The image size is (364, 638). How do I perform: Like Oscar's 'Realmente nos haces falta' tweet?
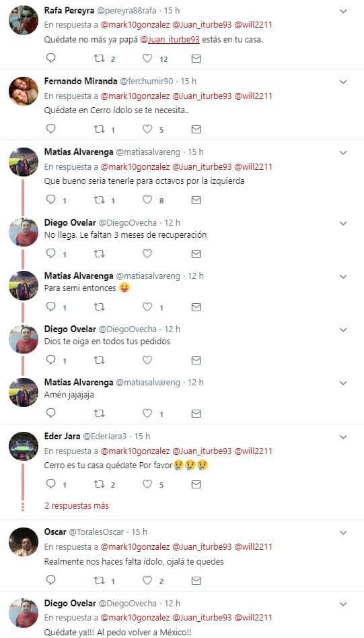147,580
